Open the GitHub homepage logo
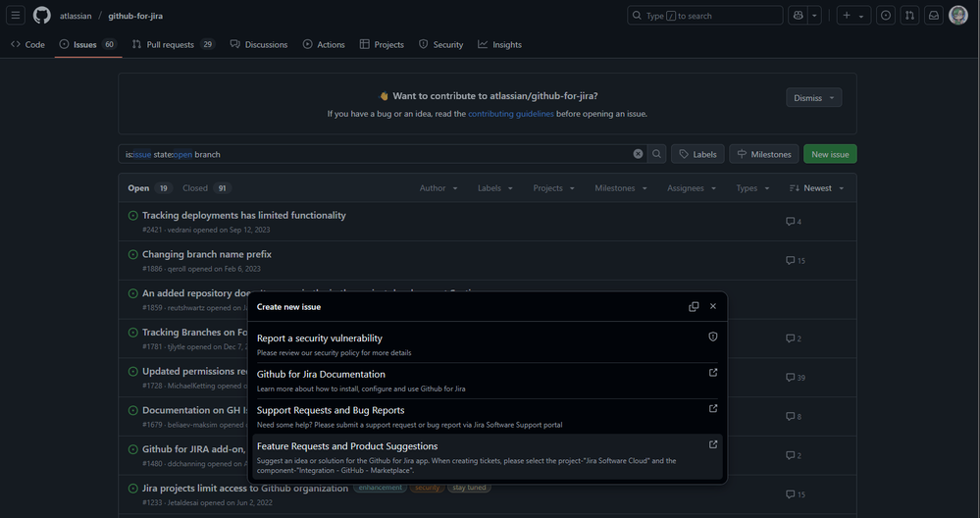This screenshot has height=518, width=980. (42, 16)
